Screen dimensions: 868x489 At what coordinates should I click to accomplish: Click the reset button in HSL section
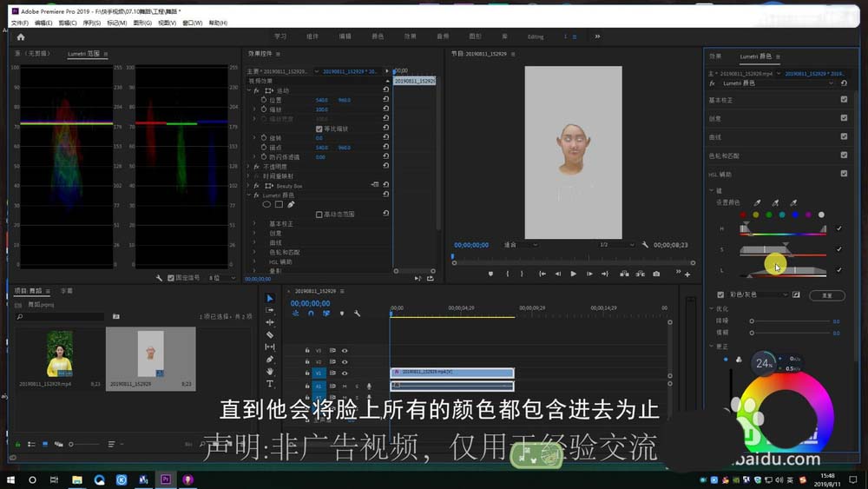click(x=827, y=295)
